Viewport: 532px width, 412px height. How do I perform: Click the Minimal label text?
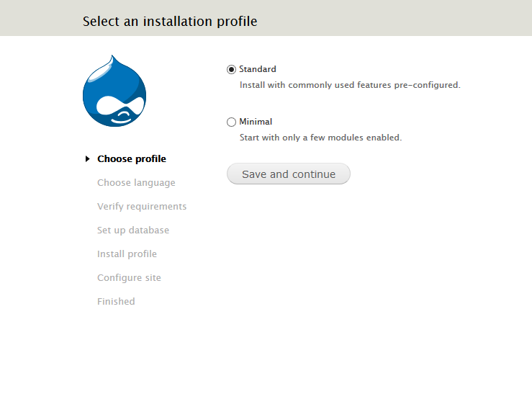tap(256, 122)
